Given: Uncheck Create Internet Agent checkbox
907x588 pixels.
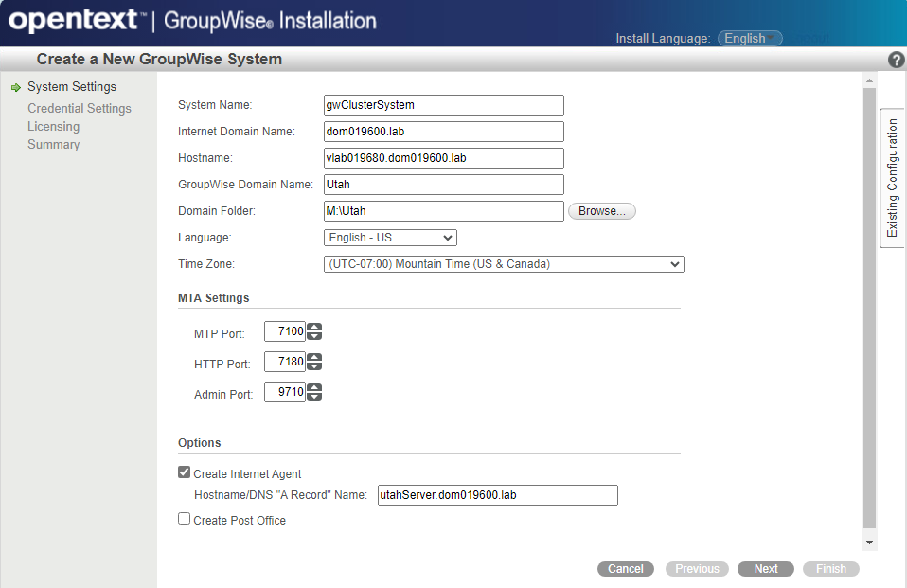Looking at the screenshot, I should 185,472.
